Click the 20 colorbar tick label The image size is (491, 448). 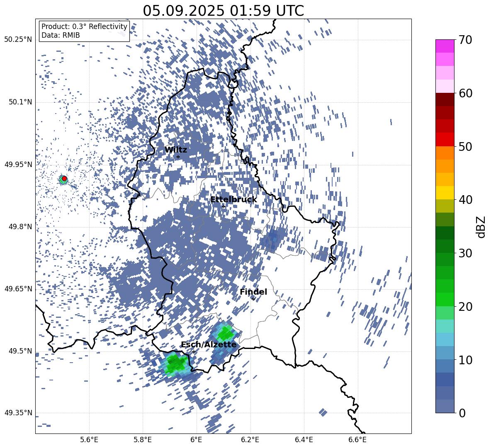(466, 307)
